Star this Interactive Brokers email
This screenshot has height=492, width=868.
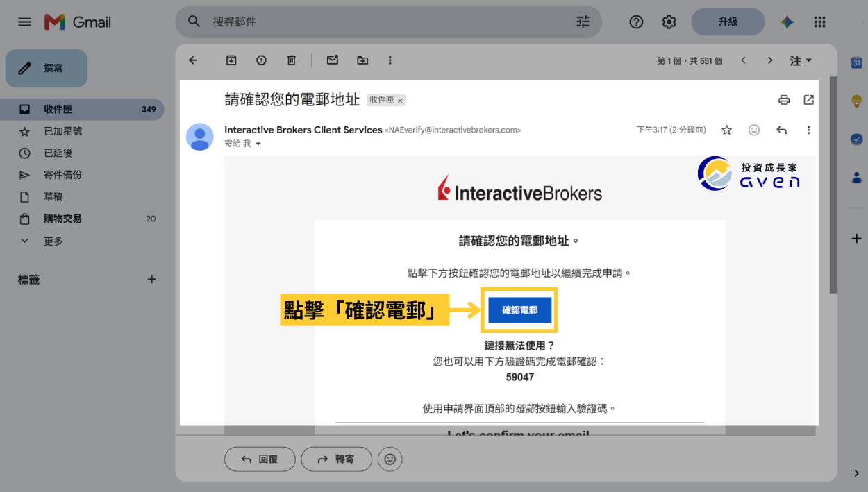pyautogui.click(x=726, y=130)
